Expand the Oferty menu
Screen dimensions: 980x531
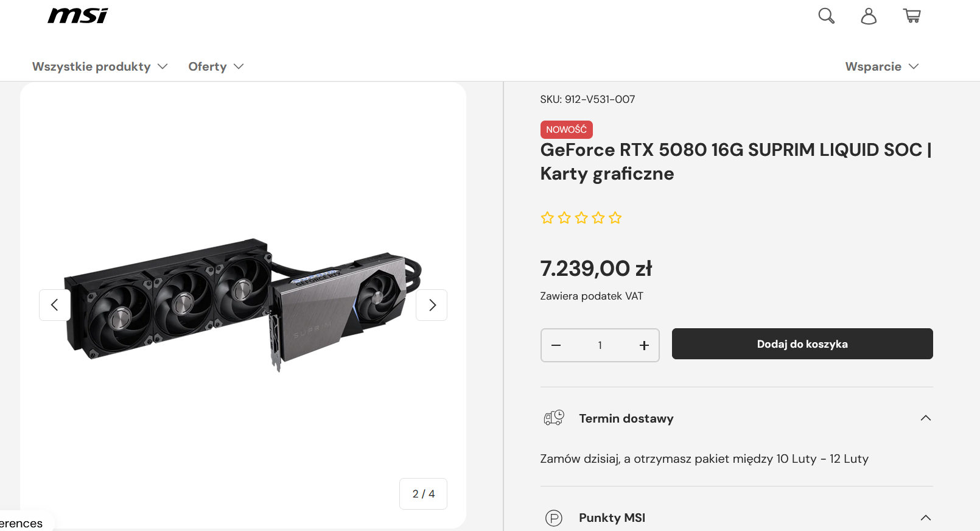(215, 66)
